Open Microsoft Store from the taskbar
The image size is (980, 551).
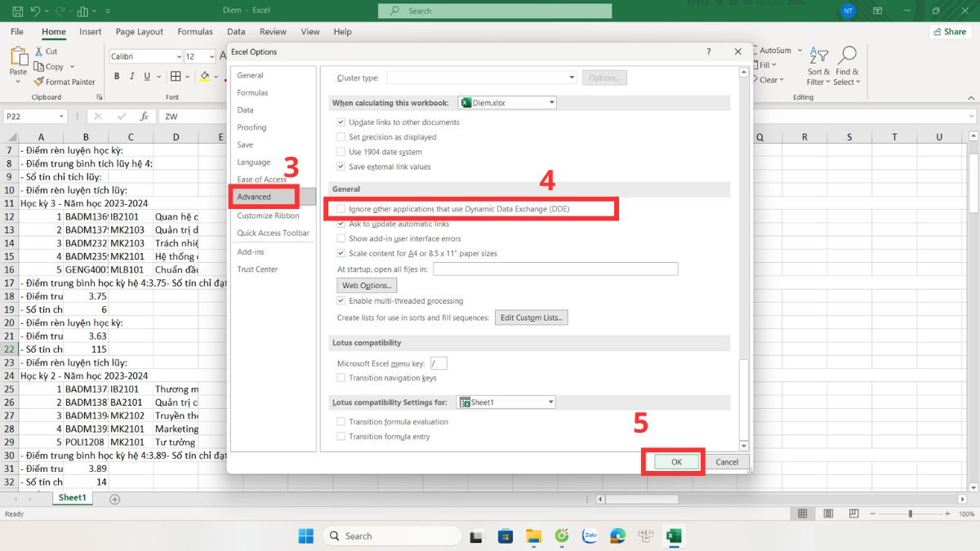click(506, 535)
